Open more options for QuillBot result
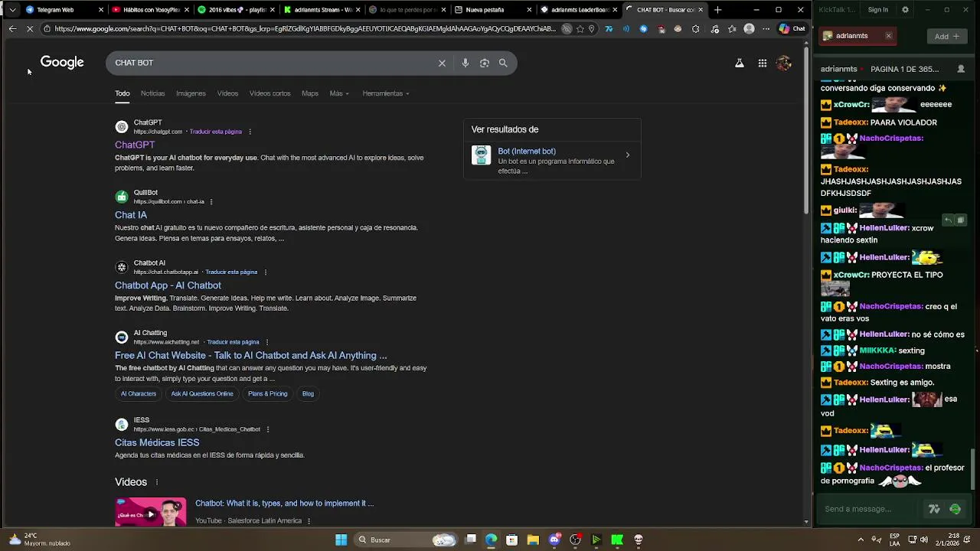980x551 pixels. point(211,202)
